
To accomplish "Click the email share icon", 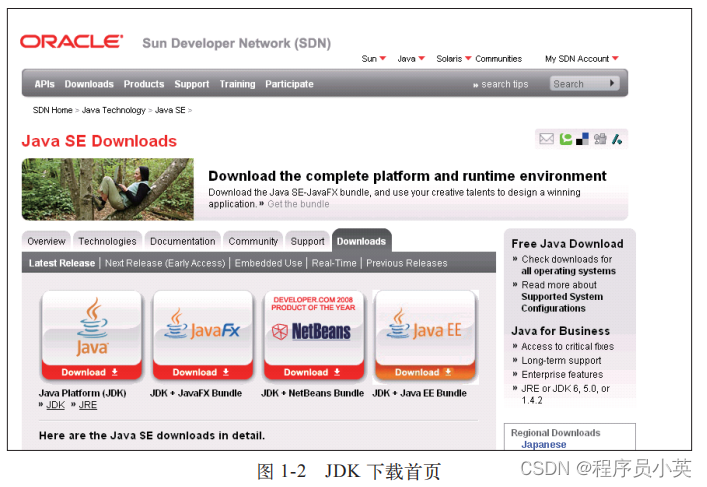I will click(546, 139).
